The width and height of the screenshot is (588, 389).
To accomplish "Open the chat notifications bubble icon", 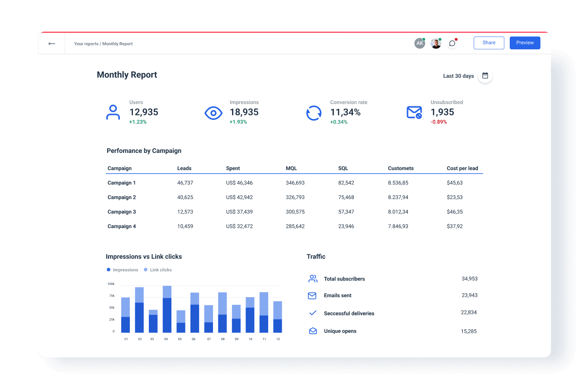I will [x=452, y=43].
